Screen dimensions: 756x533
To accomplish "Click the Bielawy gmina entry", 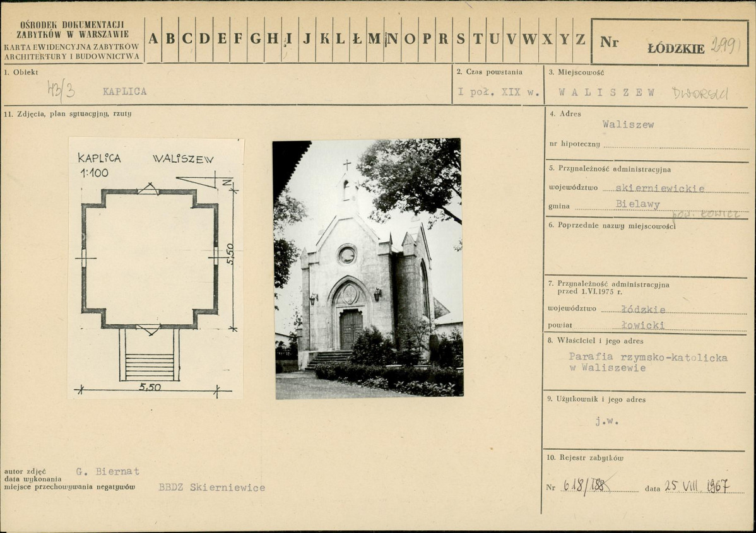I will tap(637, 204).
